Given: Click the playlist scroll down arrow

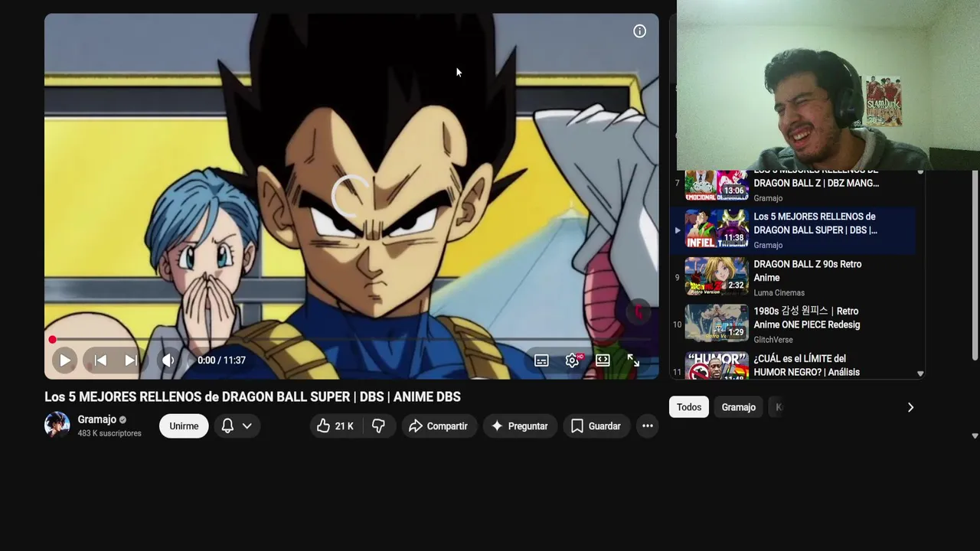Looking at the screenshot, I should pos(920,374).
